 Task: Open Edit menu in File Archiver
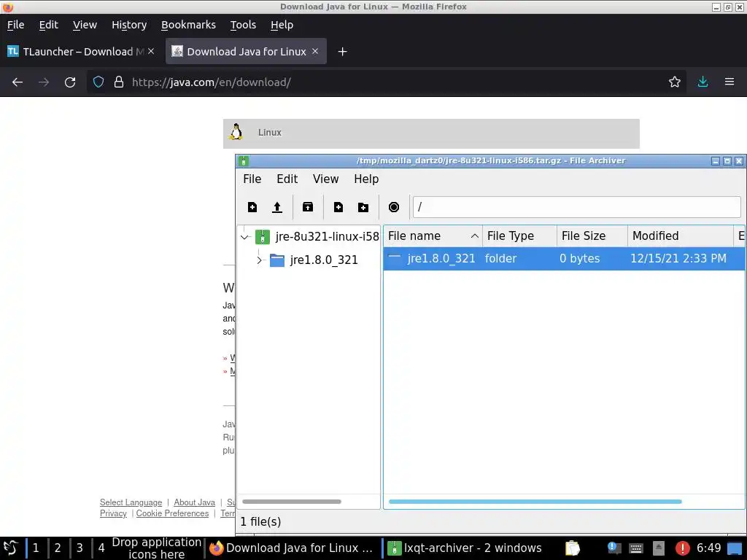coord(287,179)
